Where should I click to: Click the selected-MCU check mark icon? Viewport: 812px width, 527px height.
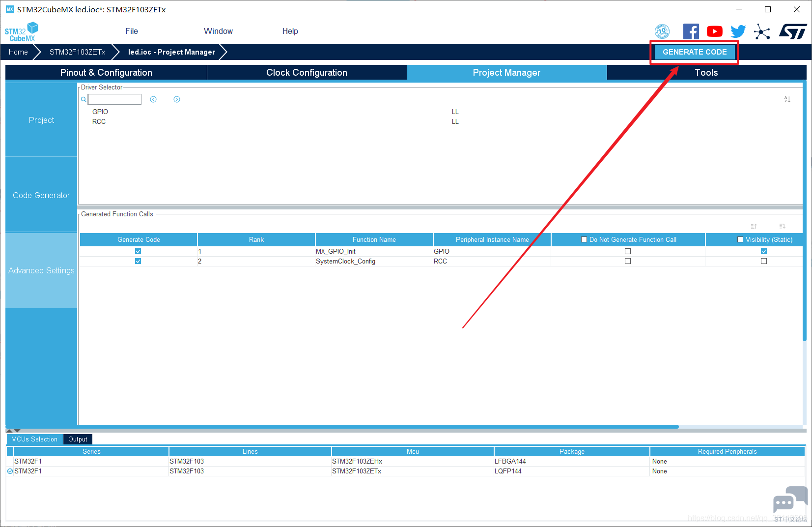point(10,471)
